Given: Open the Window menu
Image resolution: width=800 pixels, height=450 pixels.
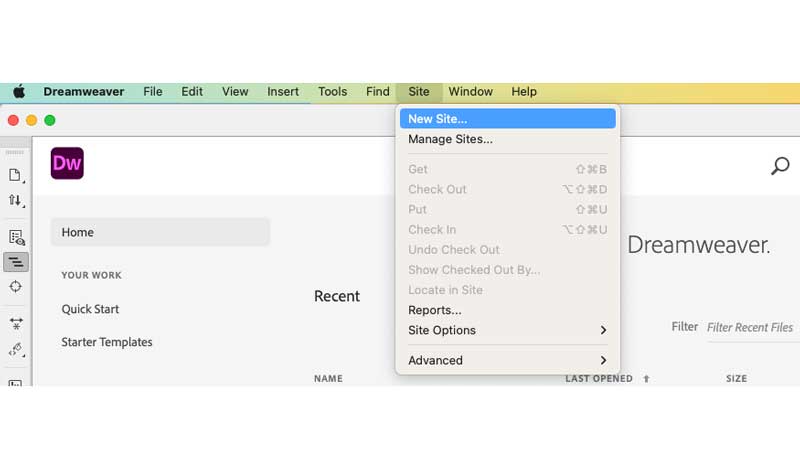Looking at the screenshot, I should (470, 92).
